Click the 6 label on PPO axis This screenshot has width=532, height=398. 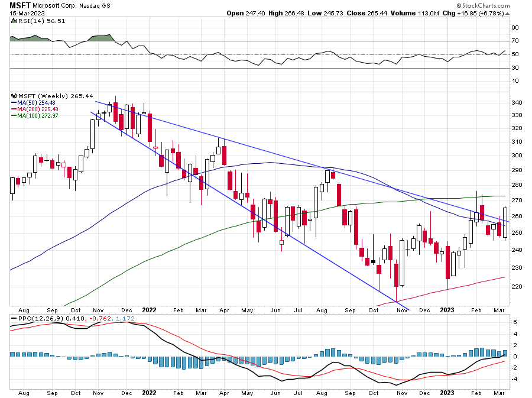[x=515, y=322]
